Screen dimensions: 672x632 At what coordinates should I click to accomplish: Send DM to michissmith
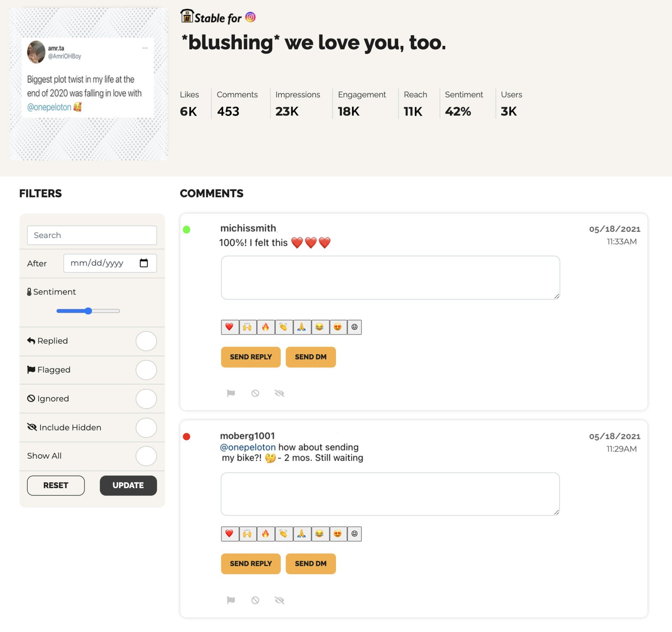tap(311, 357)
